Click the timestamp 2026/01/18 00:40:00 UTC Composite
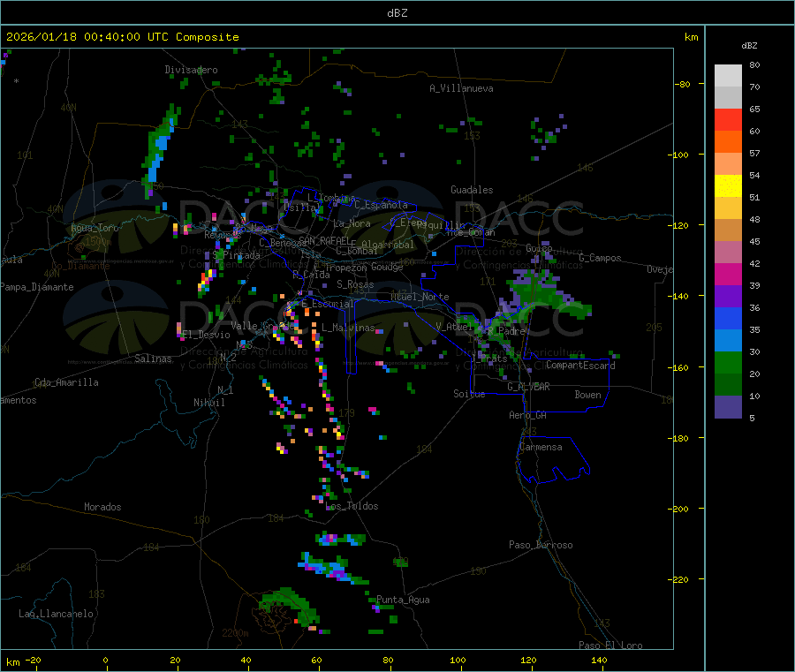795x672 pixels. pos(122,37)
